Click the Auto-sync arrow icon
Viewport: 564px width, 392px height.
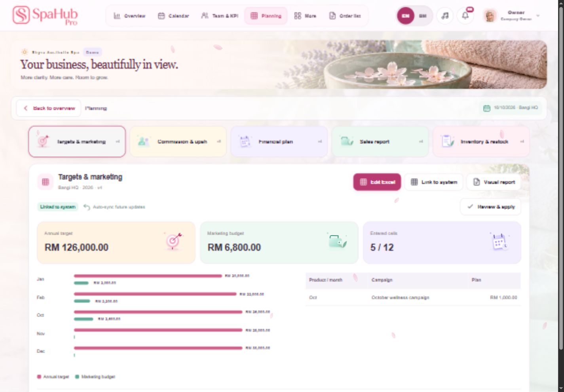(87, 207)
